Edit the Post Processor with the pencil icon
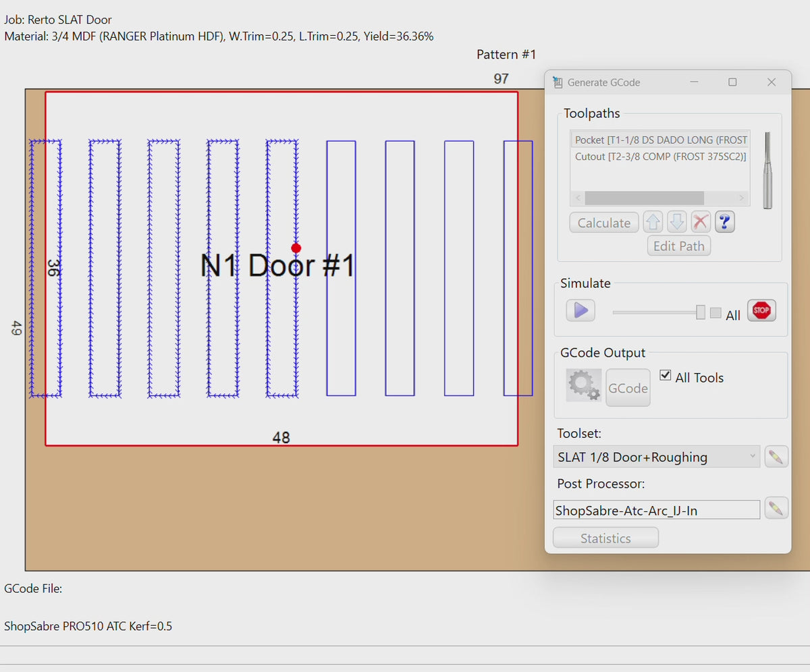Viewport: 810px width, 672px height. [776, 509]
